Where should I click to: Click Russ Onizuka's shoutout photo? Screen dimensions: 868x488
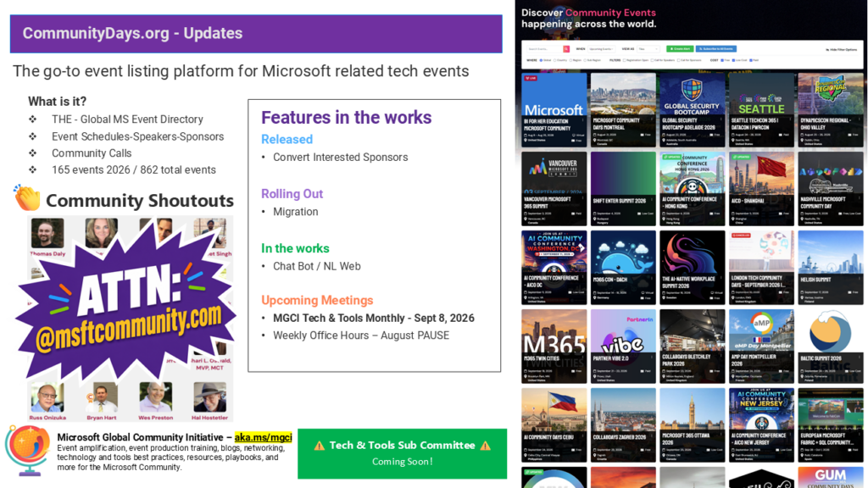(47, 397)
